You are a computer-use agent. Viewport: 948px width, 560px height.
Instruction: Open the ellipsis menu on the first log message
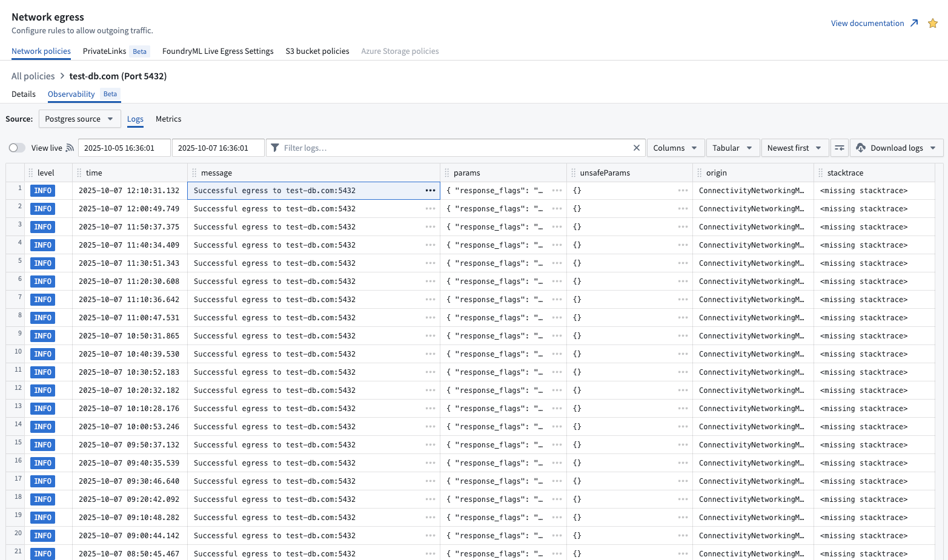430,190
